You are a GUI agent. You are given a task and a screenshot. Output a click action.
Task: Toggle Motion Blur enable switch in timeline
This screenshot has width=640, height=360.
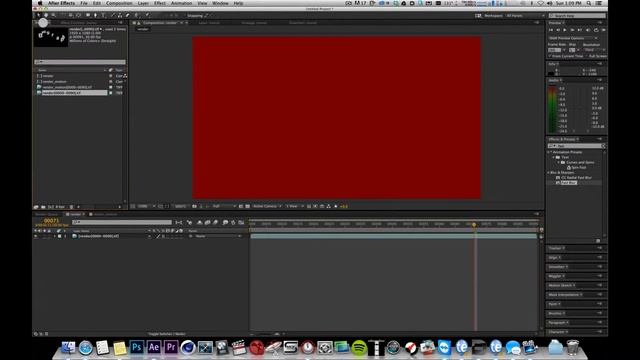(x=216, y=222)
